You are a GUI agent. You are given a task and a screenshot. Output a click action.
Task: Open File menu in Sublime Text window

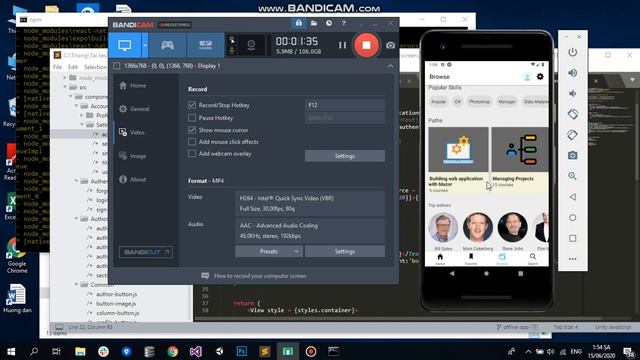[58, 67]
